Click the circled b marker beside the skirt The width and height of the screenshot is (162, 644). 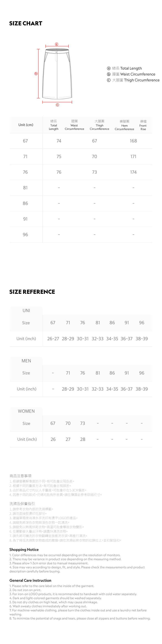click(36, 73)
